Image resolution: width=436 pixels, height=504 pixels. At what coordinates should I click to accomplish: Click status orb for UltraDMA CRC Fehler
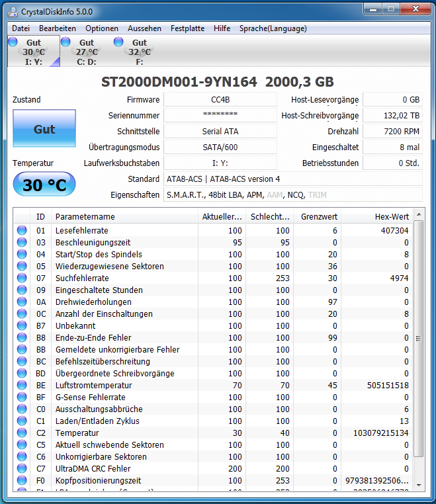[x=22, y=468]
